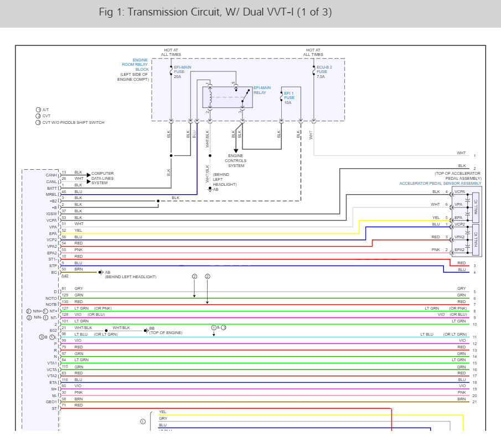The image size is (501, 448).
Task: Open Accelerator Pedal Sensor Assembly link
Action: [440, 183]
